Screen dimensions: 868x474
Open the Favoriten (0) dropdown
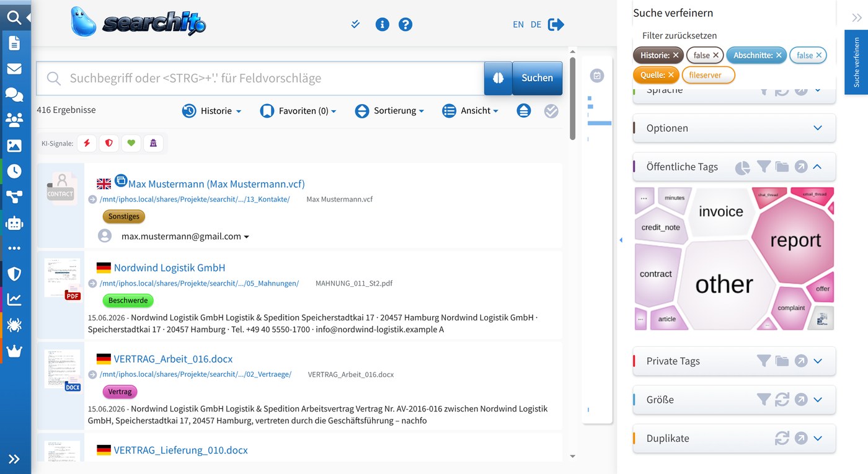[298, 111]
